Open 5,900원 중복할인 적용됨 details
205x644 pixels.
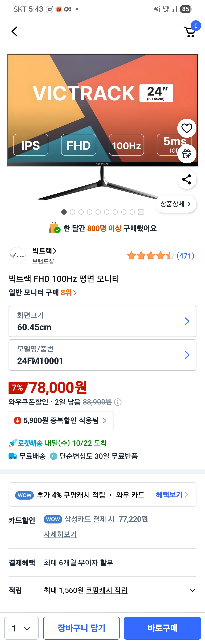point(61,420)
